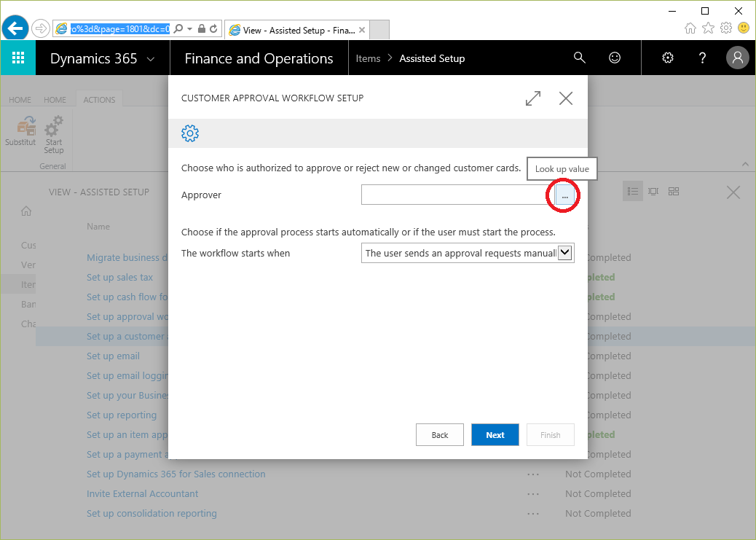Switch to list view icon
756x540 pixels.
633,192
